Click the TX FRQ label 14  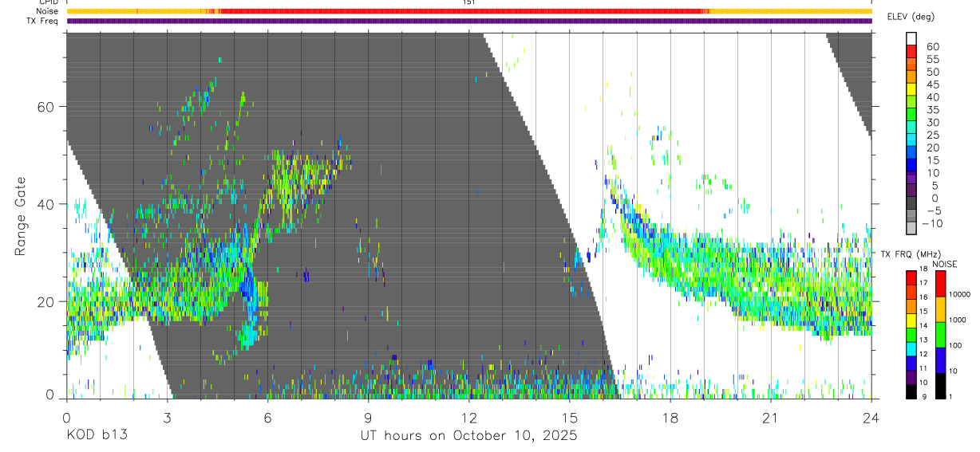click(924, 326)
